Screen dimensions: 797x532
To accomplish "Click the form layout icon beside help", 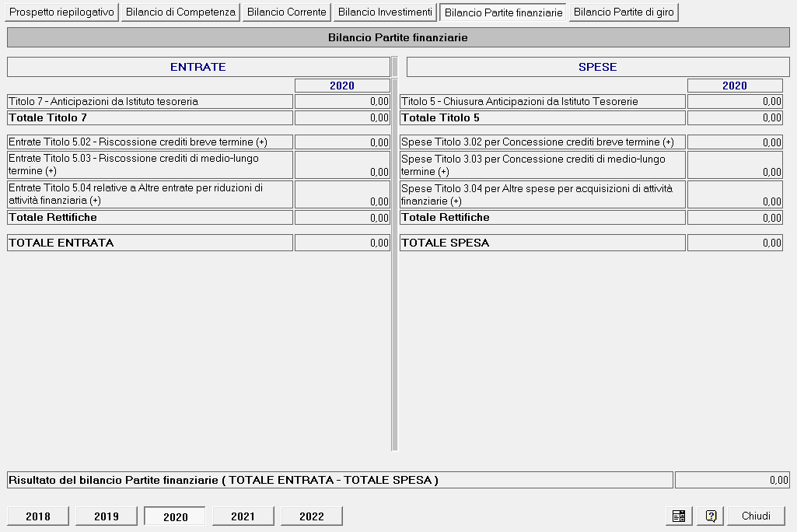I will [679, 516].
